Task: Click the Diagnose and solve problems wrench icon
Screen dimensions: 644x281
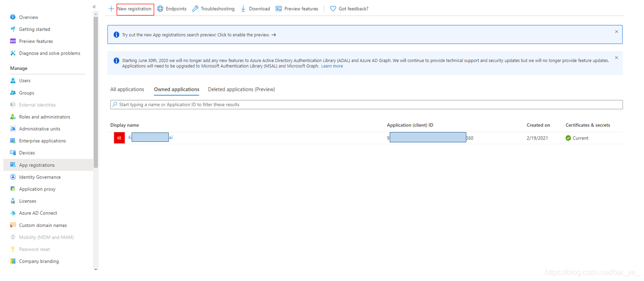Action: coord(13,53)
